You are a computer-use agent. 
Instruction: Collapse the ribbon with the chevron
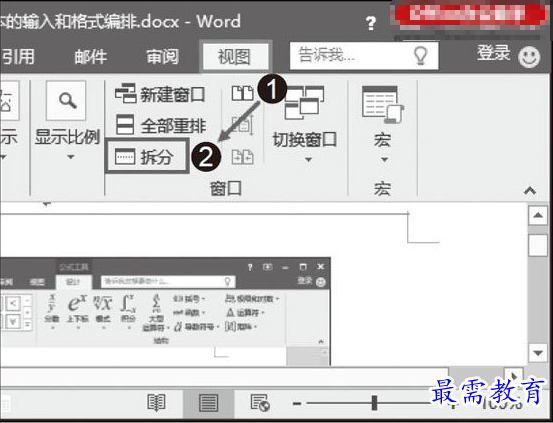click(530, 191)
